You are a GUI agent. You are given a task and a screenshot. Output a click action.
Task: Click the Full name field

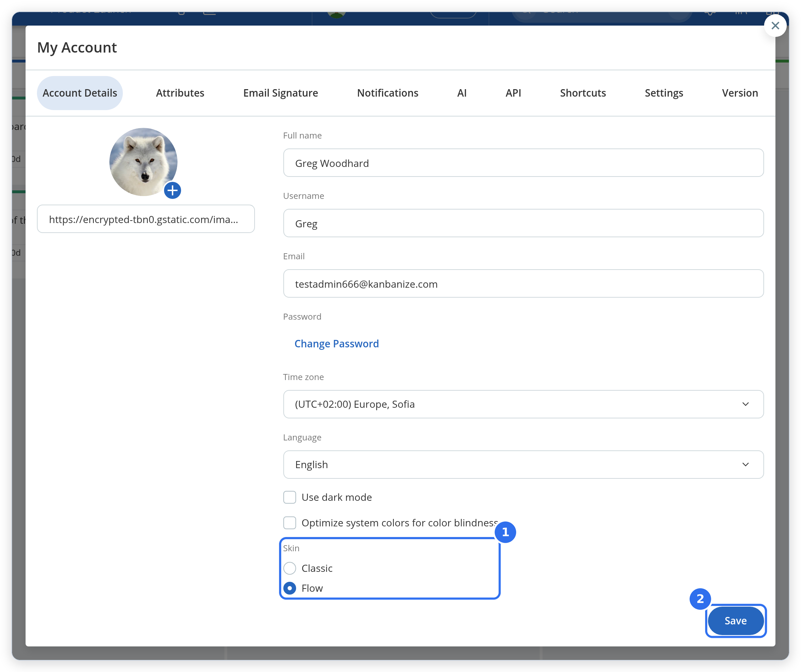click(523, 163)
